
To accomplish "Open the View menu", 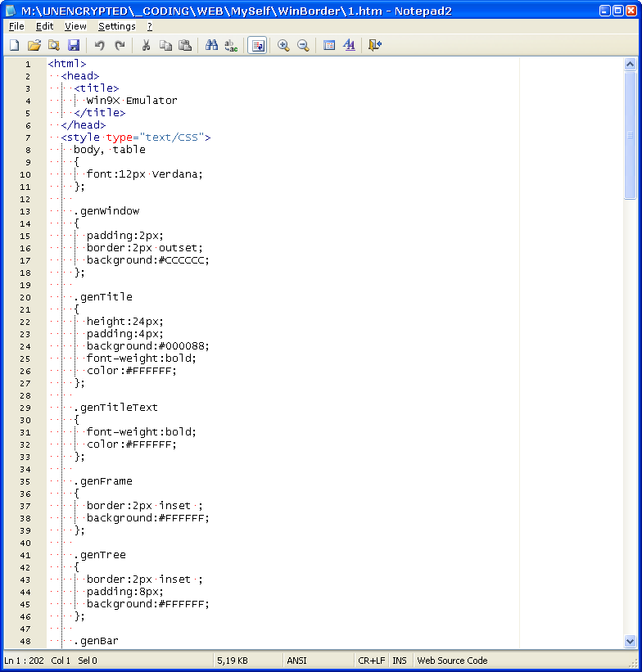I will pos(75,26).
